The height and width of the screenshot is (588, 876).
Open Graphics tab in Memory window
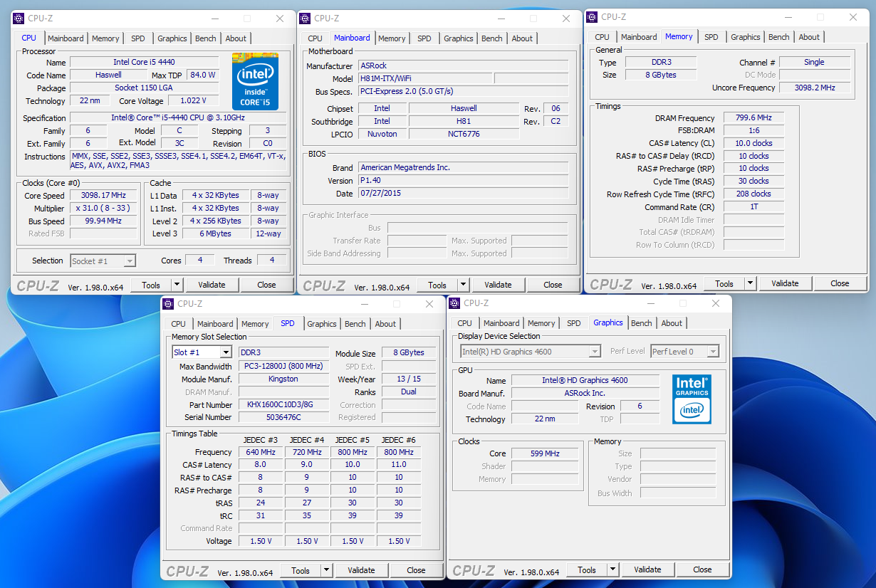tap(746, 37)
